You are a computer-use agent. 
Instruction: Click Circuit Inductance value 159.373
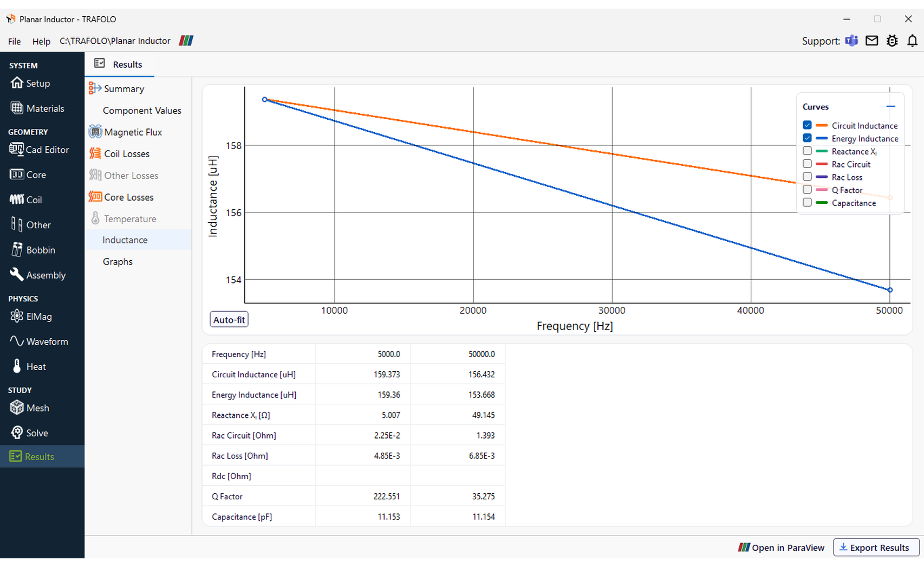pyautogui.click(x=387, y=375)
